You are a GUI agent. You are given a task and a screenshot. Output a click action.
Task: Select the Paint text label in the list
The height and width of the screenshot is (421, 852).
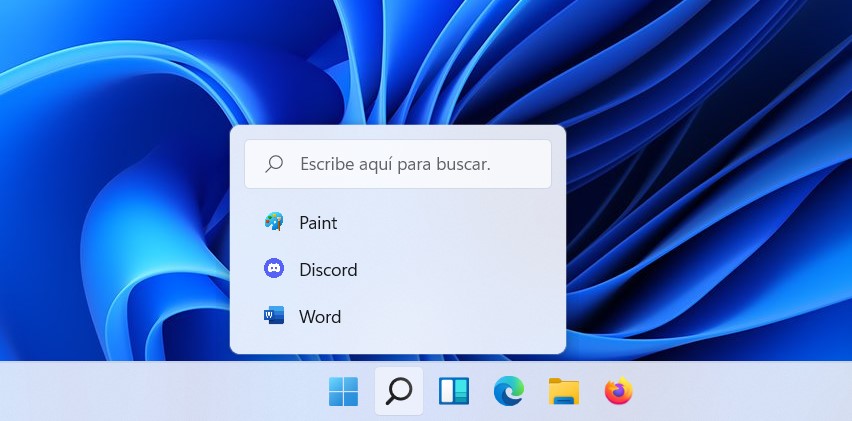click(x=318, y=223)
